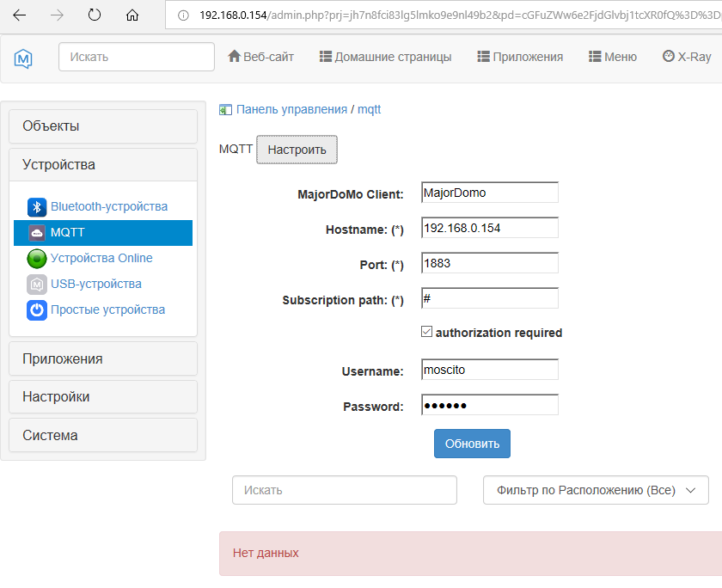Reload the page with the refresh icon

pos(95,15)
